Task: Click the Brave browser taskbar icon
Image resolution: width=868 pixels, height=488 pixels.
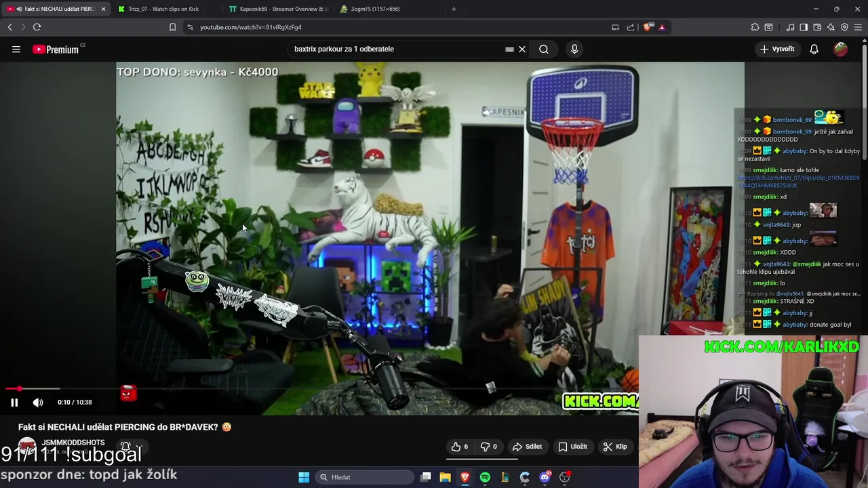Action: [x=465, y=477]
